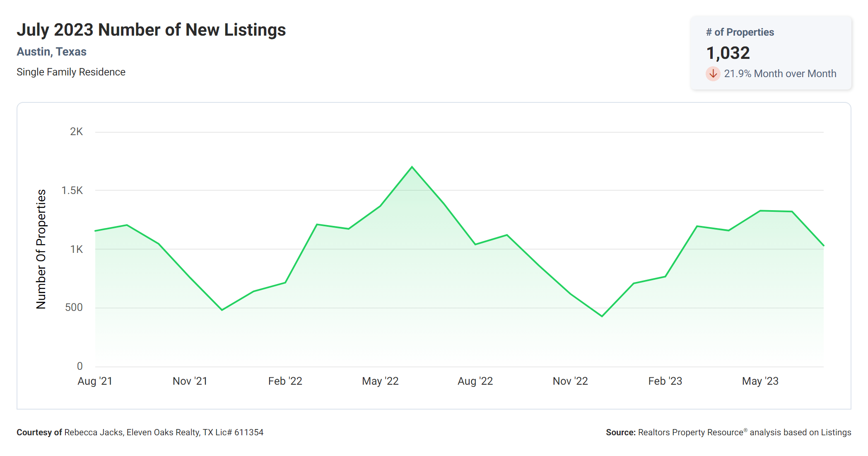Click the Nov '22 x-axis label
This screenshot has height=456, width=868.
570,381
